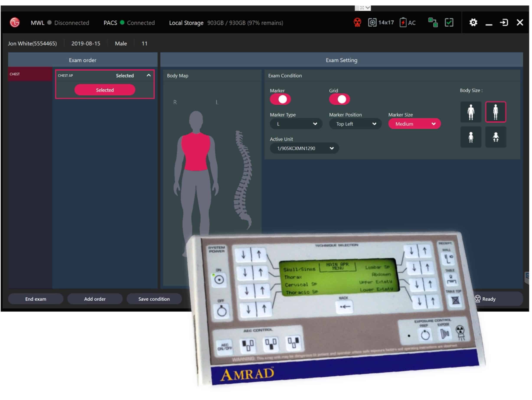Select the child body size
The width and height of the screenshot is (532, 400).
[x=471, y=137]
